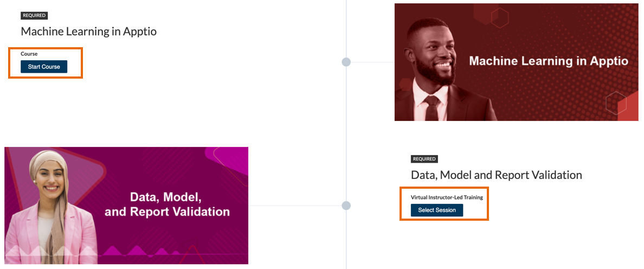Select the timeline dot for Data, Model and Report Validation
This screenshot has height=269, width=644.
tap(346, 206)
